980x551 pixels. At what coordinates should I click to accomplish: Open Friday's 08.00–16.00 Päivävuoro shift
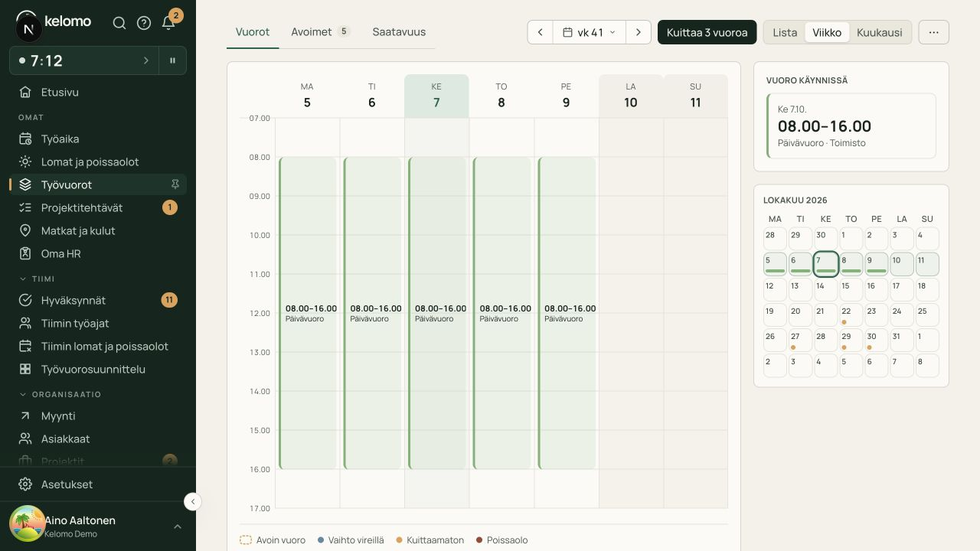pos(567,313)
